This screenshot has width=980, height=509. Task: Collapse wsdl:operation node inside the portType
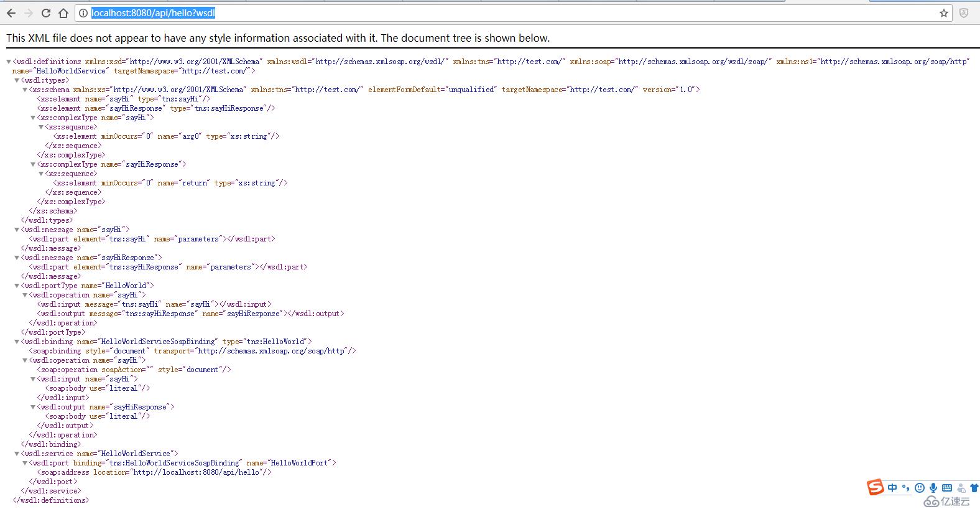click(x=25, y=295)
